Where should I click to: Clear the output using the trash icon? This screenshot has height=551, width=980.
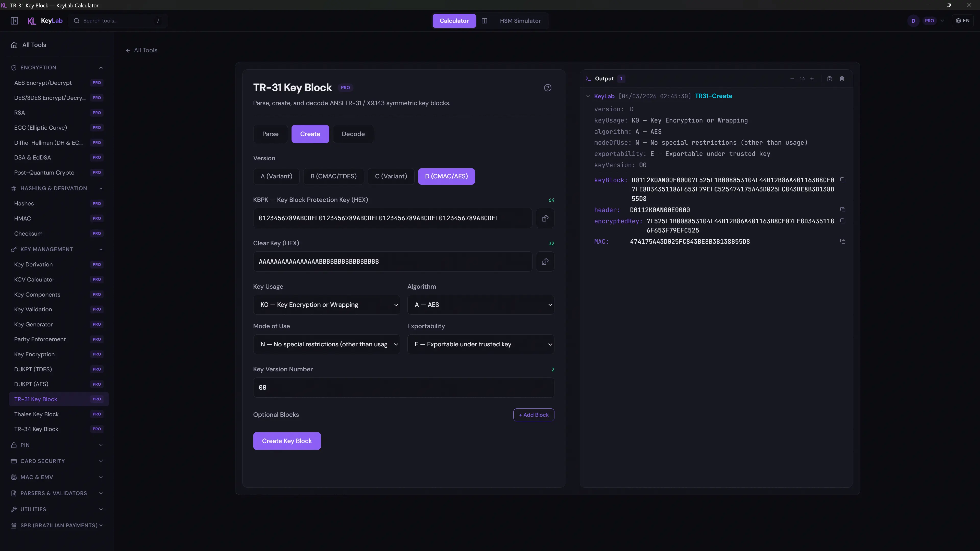(x=842, y=79)
